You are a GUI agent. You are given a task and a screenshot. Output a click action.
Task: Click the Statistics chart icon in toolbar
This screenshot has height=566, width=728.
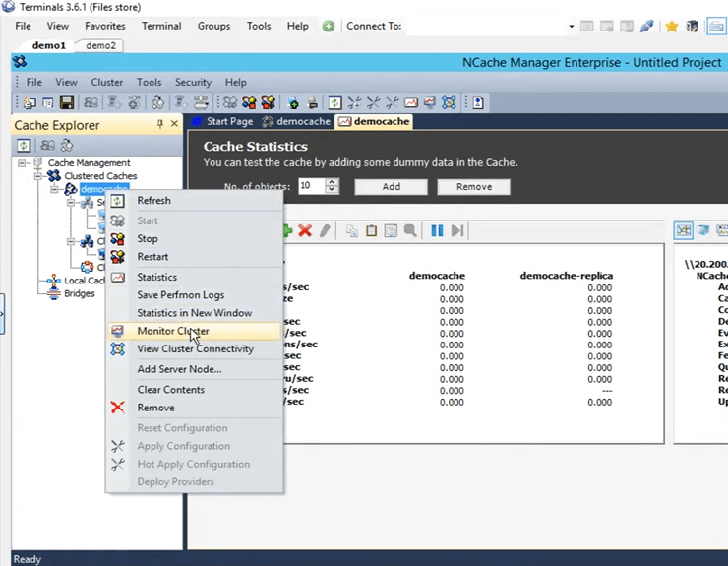tap(411, 102)
